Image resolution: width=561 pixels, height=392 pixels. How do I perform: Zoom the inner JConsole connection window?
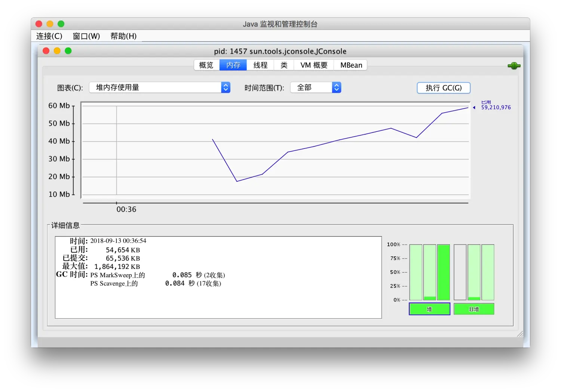pos(68,51)
